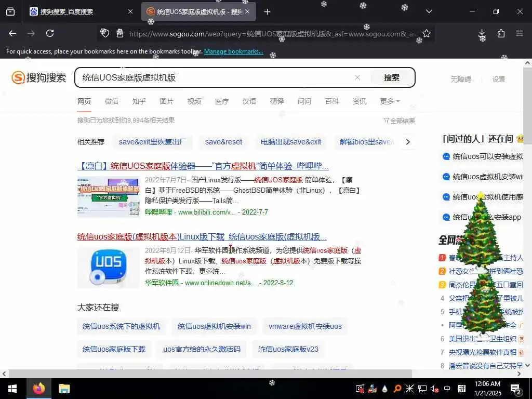
Task: Click the UOS logo thumbnail
Action: coord(109,268)
